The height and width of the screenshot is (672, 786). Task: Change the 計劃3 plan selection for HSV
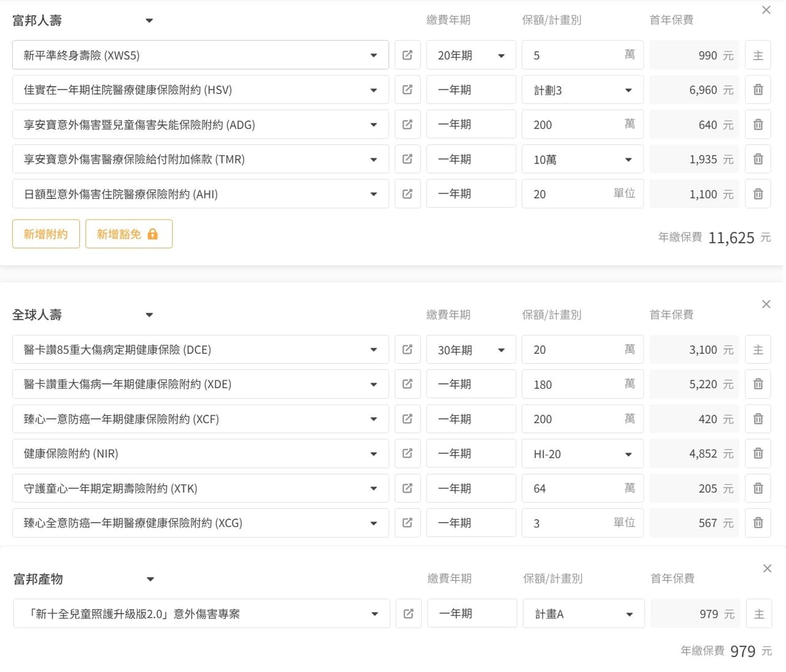pos(582,90)
